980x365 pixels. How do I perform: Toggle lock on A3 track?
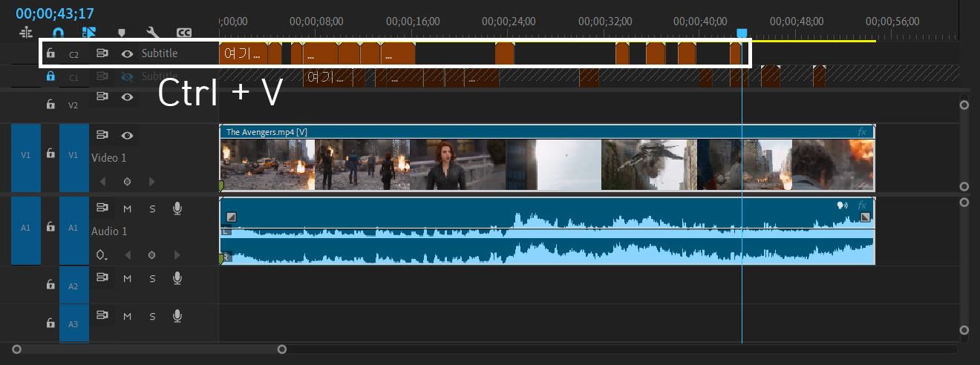point(50,323)
